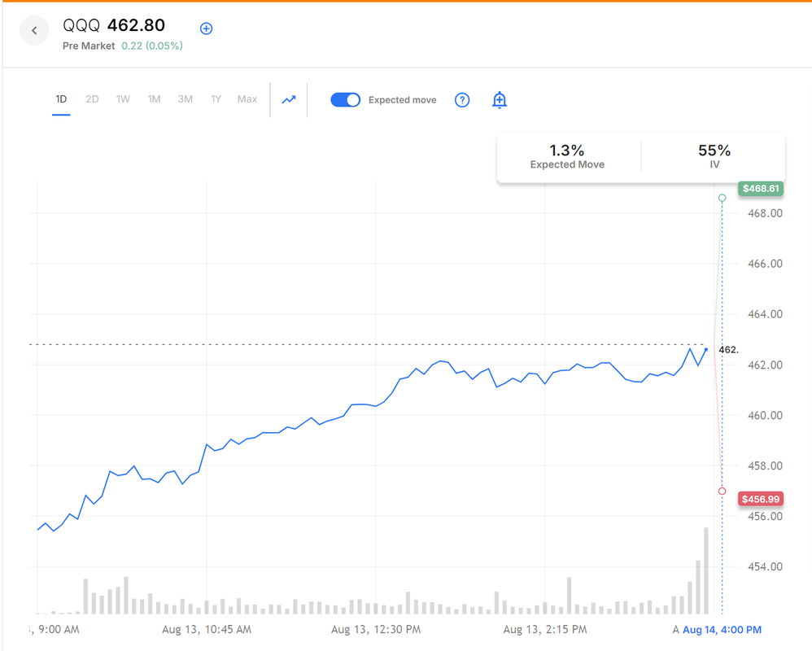Click the tallest volume bar at the close

(706, 570)
